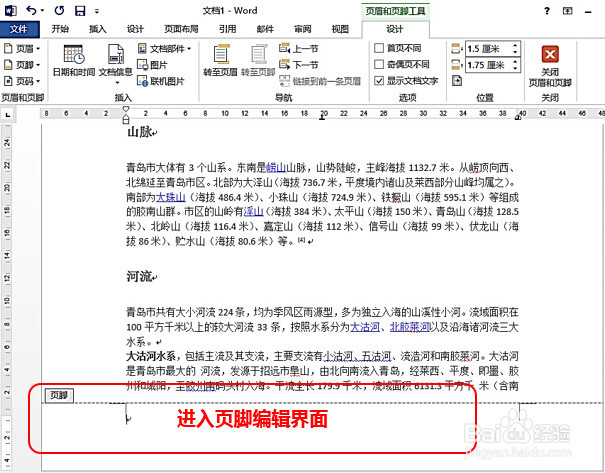Switch to the 邮件 mailings tab
This screenshot has height=473, width=605.
[x=265, y=29]
